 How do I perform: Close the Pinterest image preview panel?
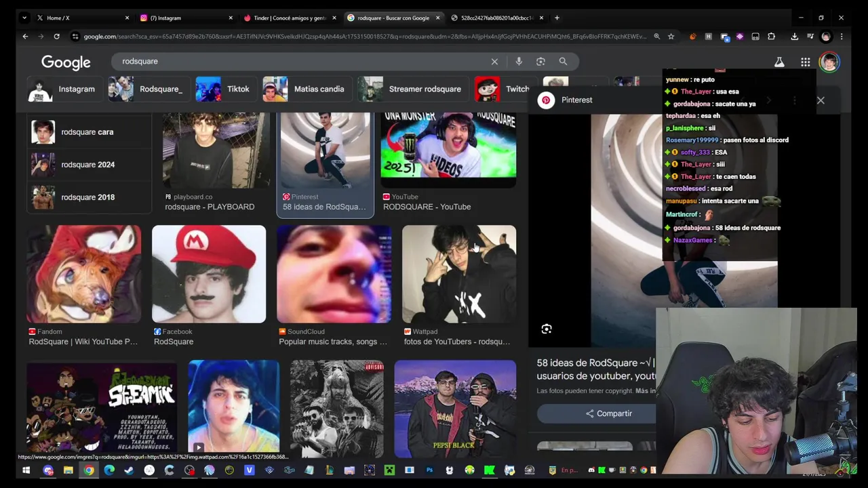coord(821,100)
